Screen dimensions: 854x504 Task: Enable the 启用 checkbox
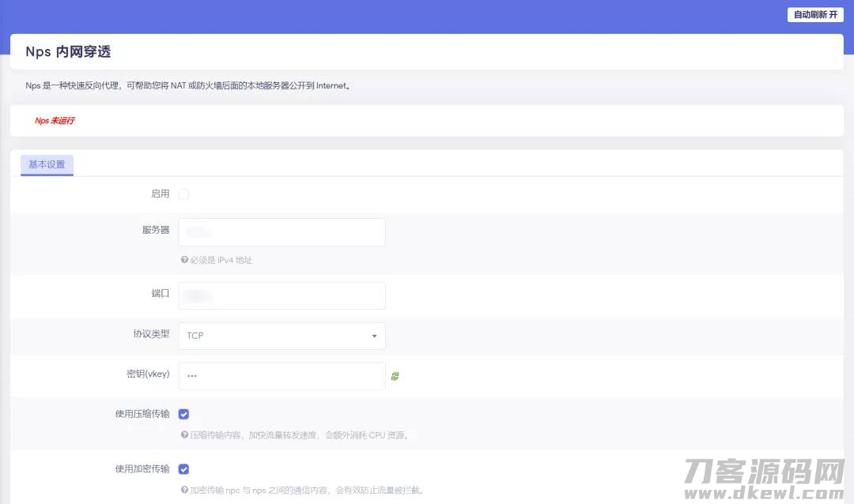coord(183,194)
